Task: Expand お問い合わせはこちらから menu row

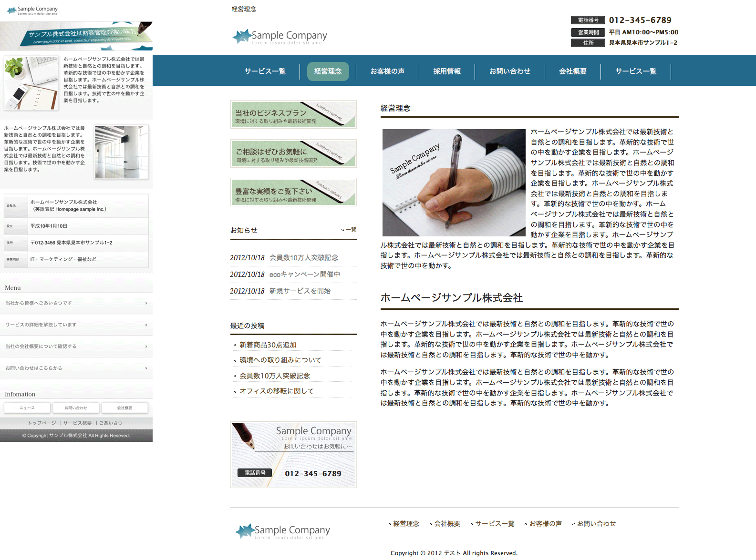Action: [x=76, y=368]
